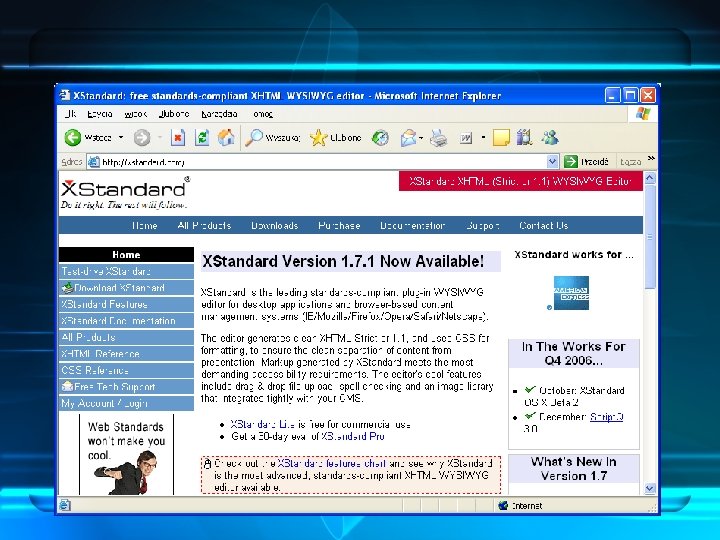
Task: Click the red XStandard XHTML WYSIWYG Editor banner
Action: (521, 181)
